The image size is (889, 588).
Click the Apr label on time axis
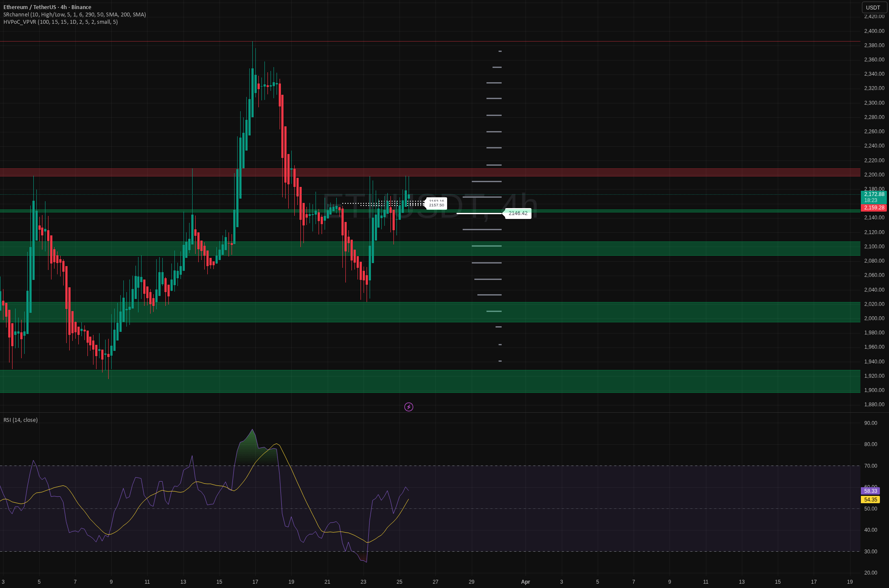point(525,582)
